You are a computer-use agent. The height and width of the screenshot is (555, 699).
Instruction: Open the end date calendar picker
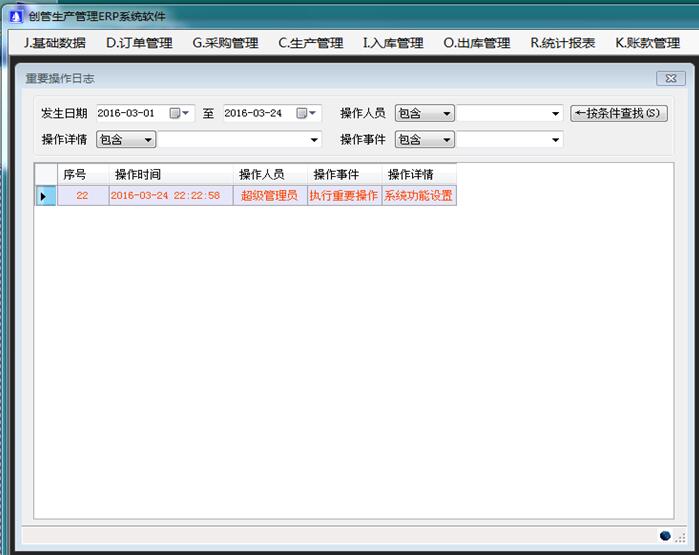click(x=306, y=113)
